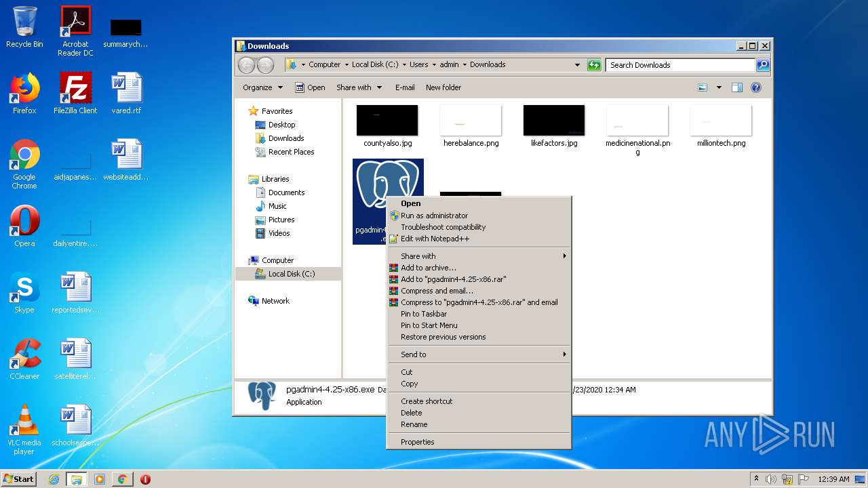Screen dimensions: 868x488
Task: Expand Share with context submenu
Action: pos(479,256)
